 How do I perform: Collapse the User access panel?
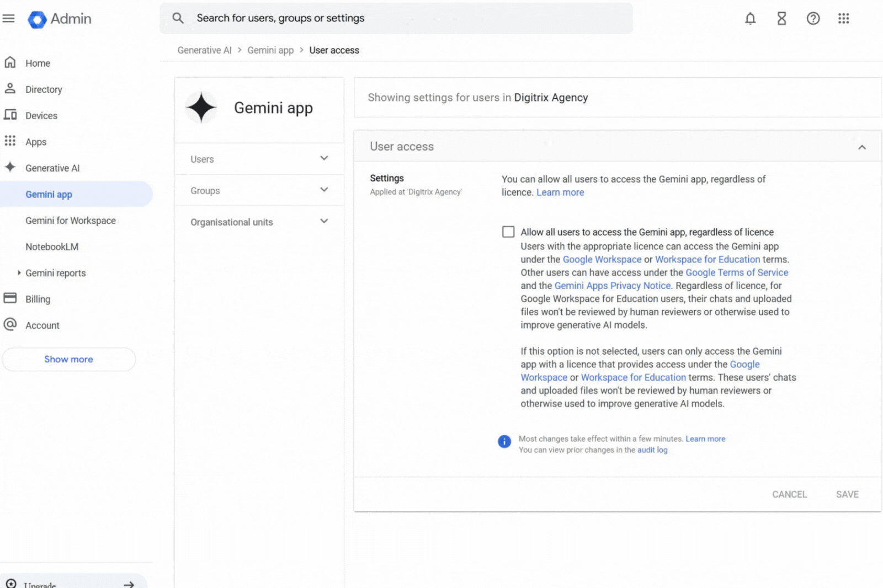[862, 147]
